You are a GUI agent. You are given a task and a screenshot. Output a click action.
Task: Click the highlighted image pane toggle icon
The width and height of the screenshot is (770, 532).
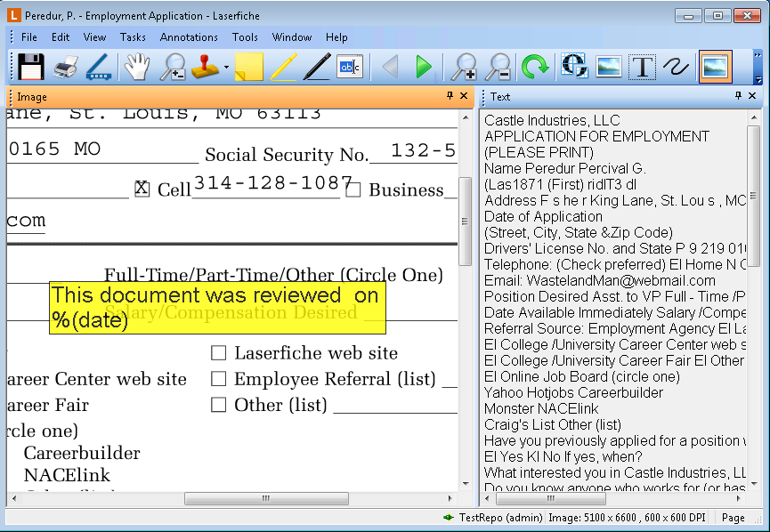pos(716,67)
